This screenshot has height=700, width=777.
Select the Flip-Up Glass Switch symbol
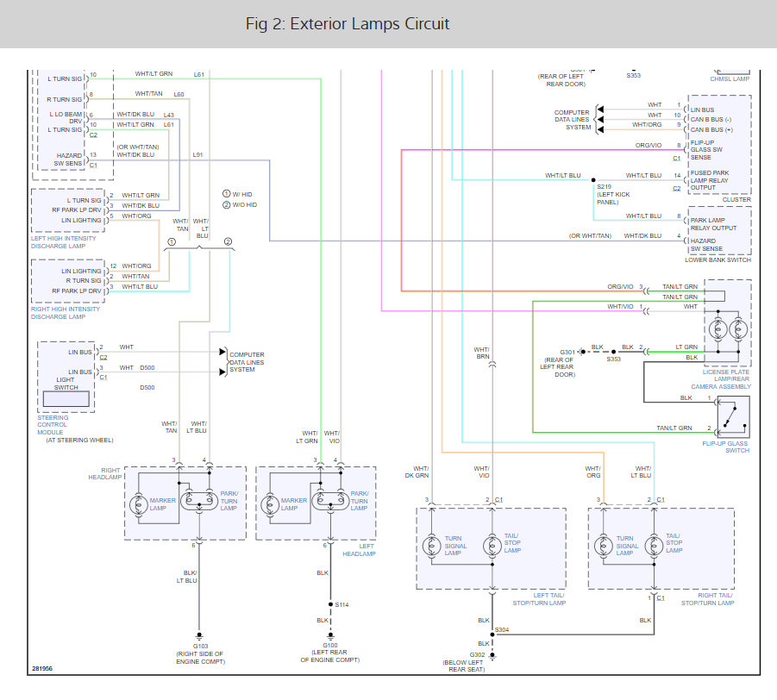[x=733, y=417]
